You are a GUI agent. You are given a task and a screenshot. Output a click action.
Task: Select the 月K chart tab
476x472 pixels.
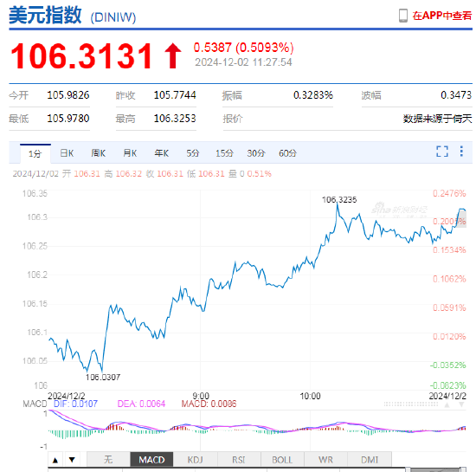130,153
